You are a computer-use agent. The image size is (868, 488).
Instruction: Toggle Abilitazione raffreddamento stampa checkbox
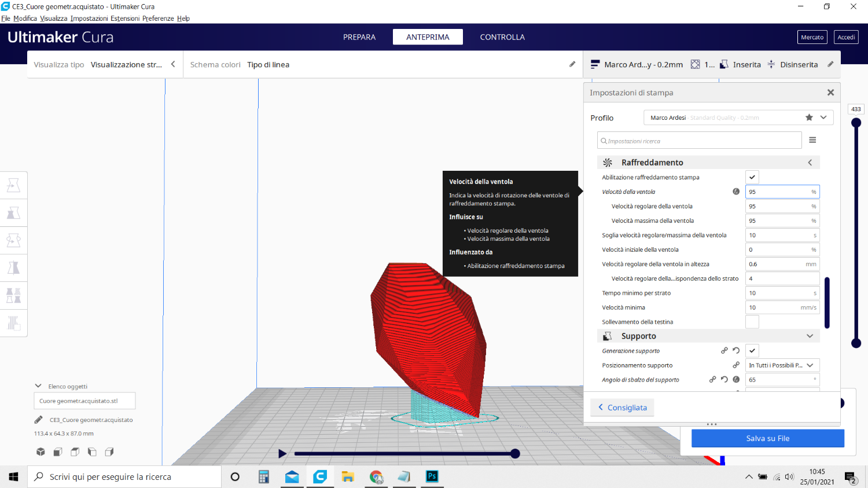[x=752, y=177]
